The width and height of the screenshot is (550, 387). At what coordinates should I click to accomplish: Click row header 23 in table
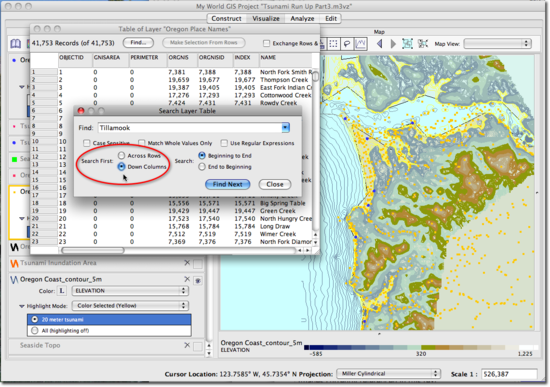pos(44,242)
